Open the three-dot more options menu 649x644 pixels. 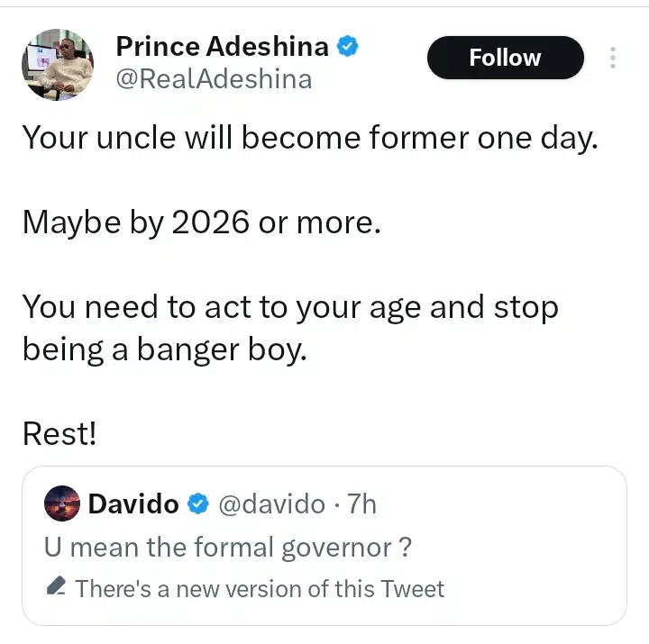[613, 59]
